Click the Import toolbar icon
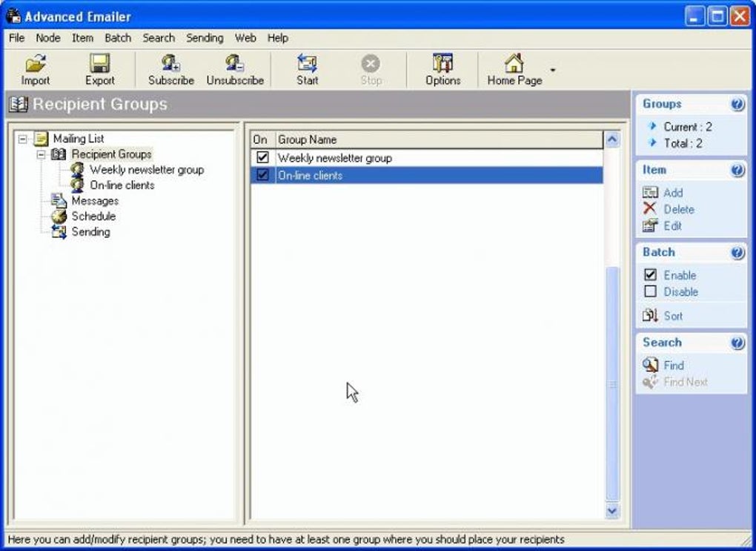 (36, 63)
